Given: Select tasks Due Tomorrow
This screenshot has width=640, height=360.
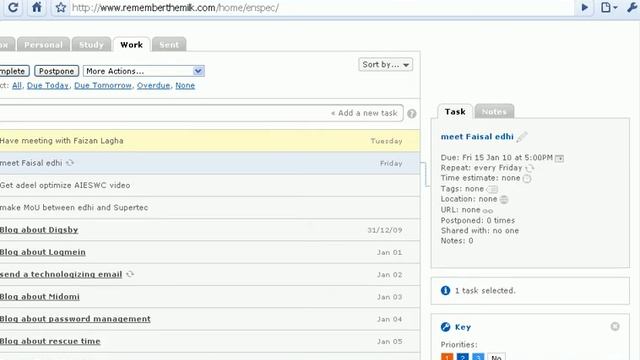Looking at the screenshot, I should (x=103, y=85).
